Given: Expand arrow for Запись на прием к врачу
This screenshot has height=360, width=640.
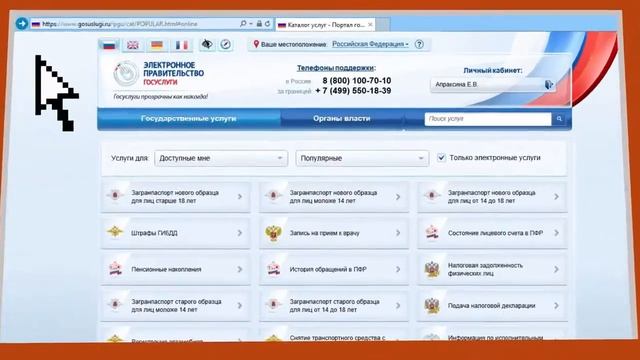Looking at the screenshot, I should click(398, 233).
